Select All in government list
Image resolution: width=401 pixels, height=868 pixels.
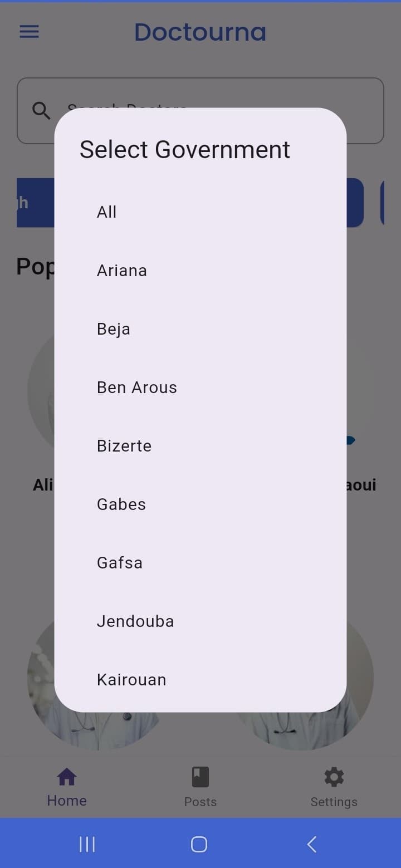pyautogui.click(x=200, y=212)
